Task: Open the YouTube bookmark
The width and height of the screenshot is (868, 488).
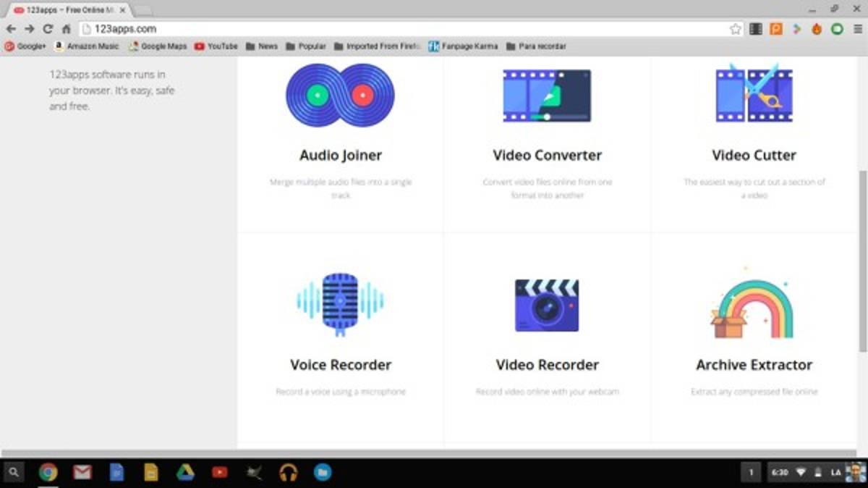Action: click(216, 46)
